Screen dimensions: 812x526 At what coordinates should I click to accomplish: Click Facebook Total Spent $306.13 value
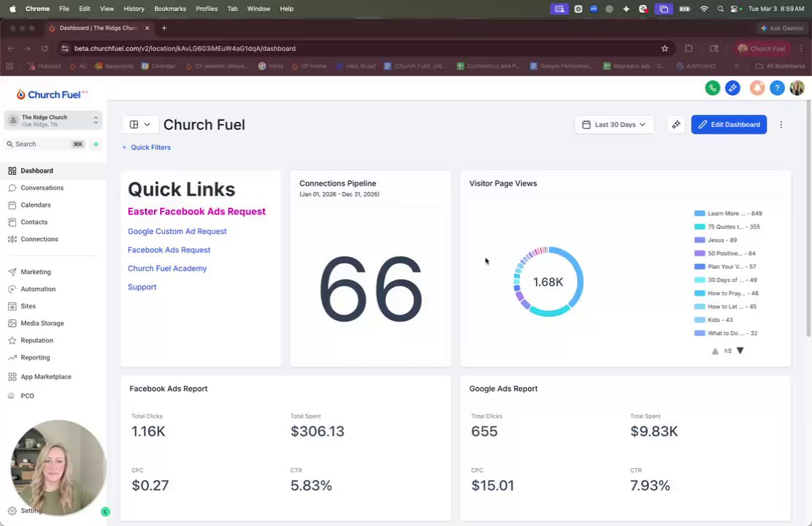coord(318,431)
